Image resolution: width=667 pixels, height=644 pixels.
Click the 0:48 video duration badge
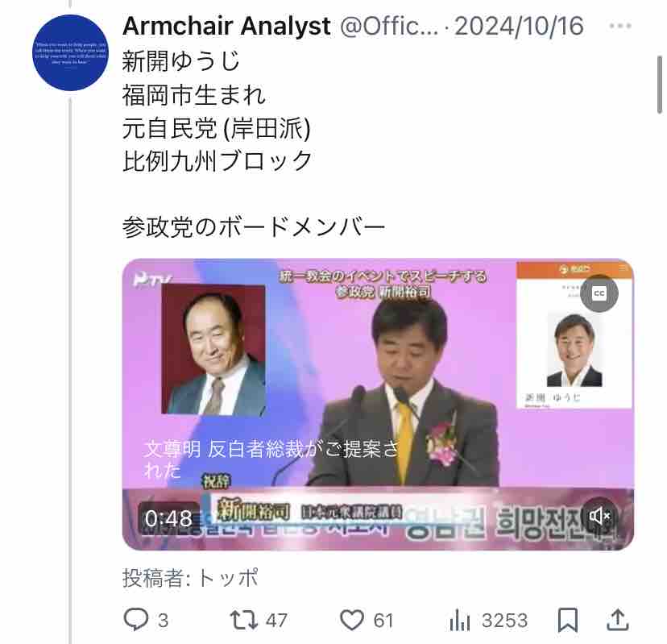168,518
